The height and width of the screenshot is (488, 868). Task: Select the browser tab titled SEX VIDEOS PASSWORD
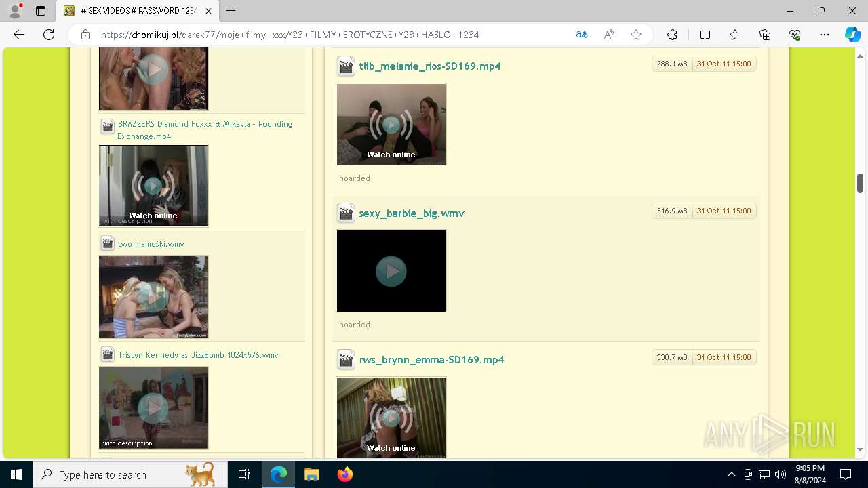[138, 11]
